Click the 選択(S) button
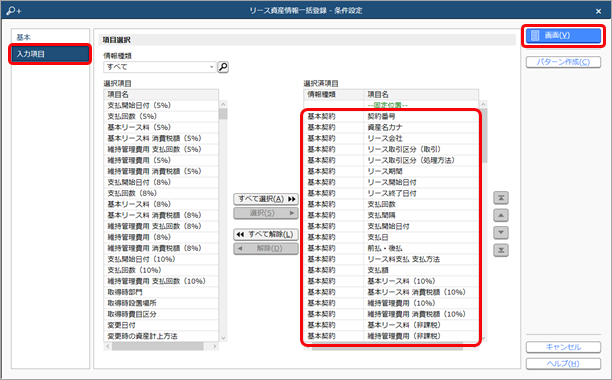 click(266, 213)
